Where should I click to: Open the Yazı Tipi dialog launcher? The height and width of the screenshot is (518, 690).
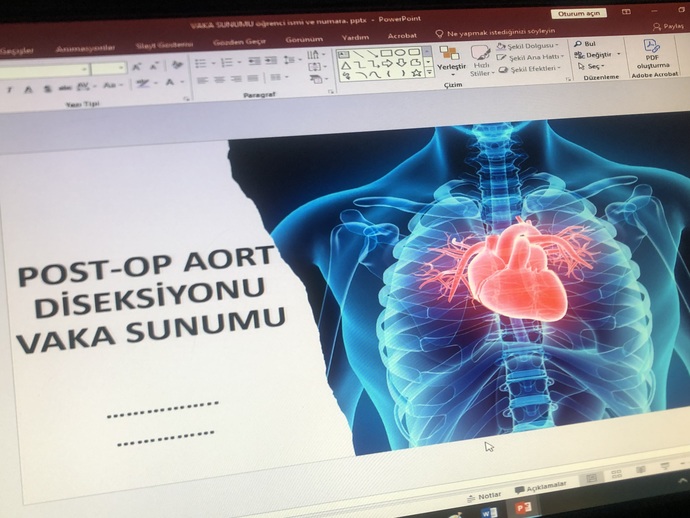click(x=187, y=99)
